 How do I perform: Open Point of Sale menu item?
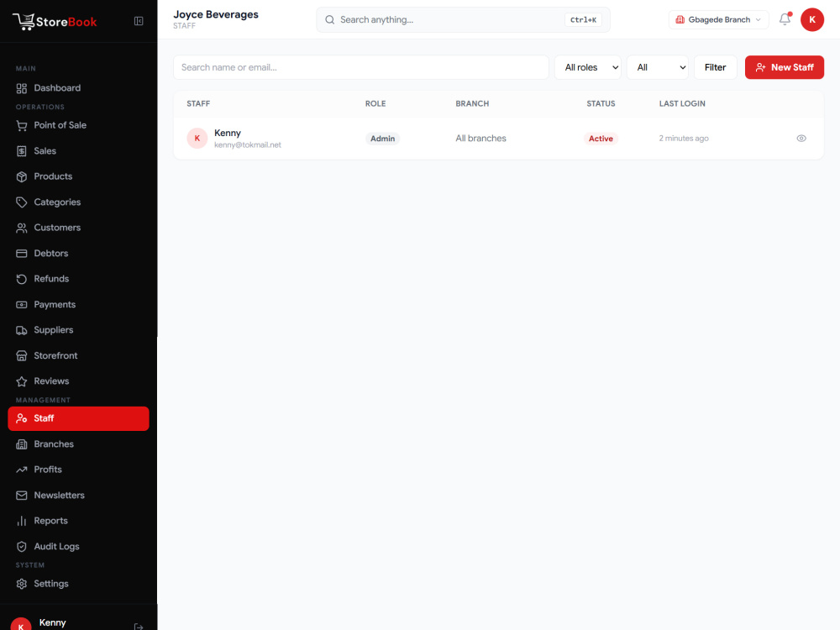click(78, 125)
